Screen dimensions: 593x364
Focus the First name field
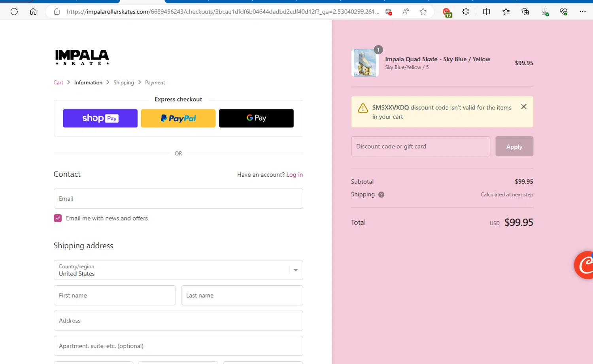tap(115, 295)
